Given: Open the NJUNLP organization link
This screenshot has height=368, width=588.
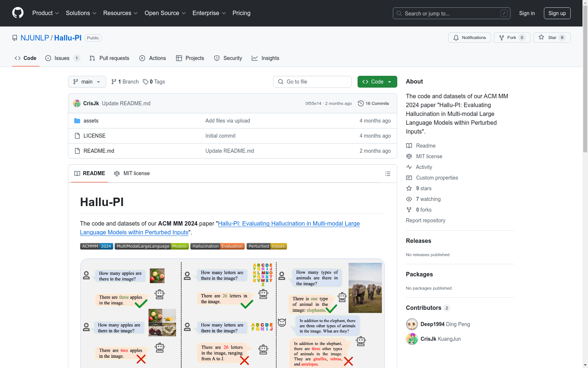Looking at the screenshot, I should (x=35, y=38).
